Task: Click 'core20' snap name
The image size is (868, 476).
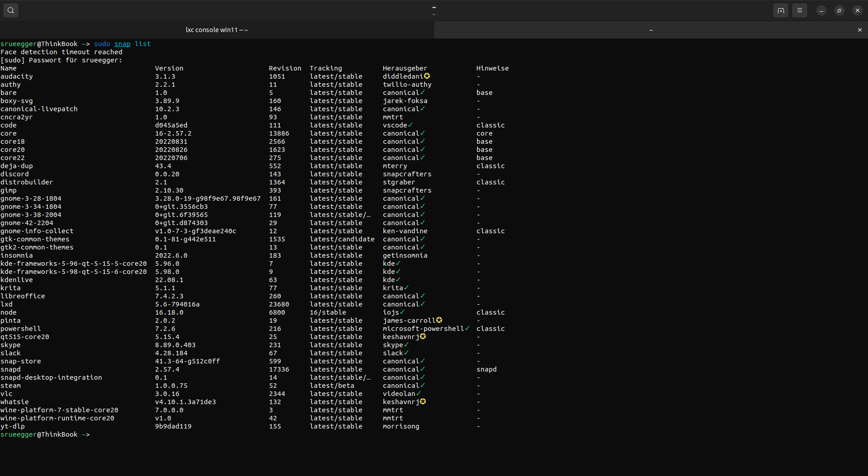Action: click(x=13, y=150)
